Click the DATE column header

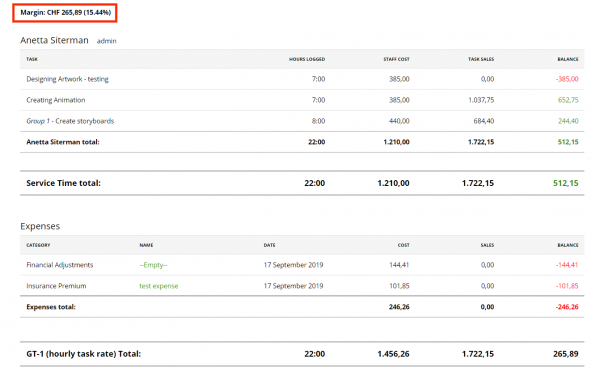point(269,245)
